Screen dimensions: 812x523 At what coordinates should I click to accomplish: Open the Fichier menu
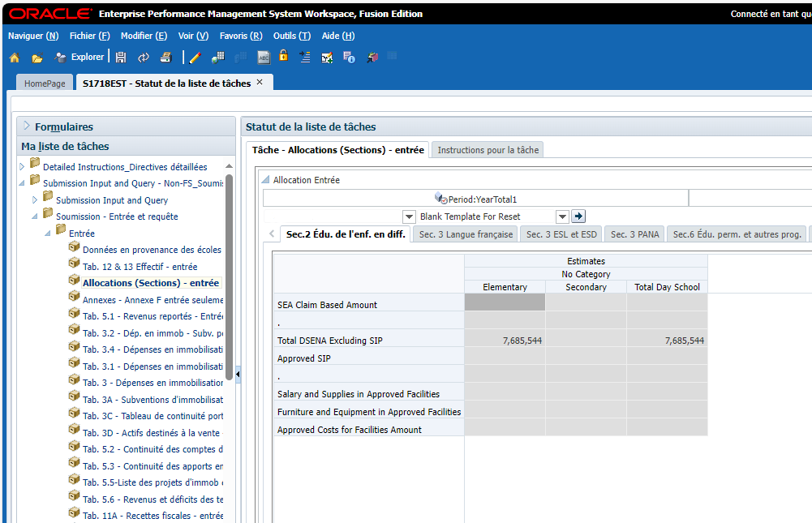[89, 36]
